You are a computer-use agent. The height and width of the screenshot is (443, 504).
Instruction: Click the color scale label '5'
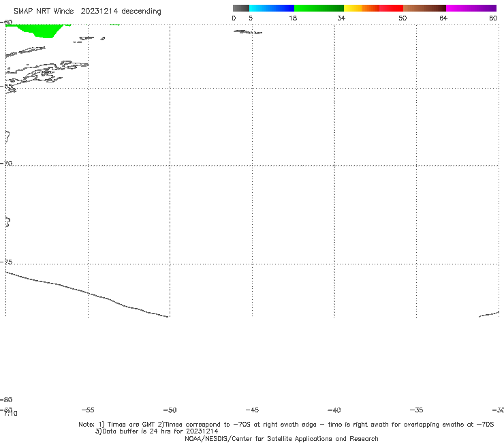[x=251, y=18]
